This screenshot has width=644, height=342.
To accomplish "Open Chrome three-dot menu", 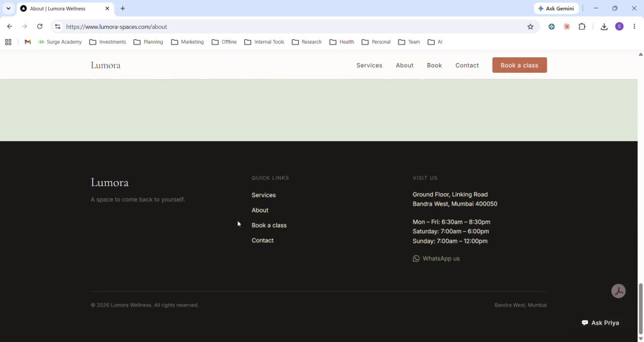I will point(634,26).
